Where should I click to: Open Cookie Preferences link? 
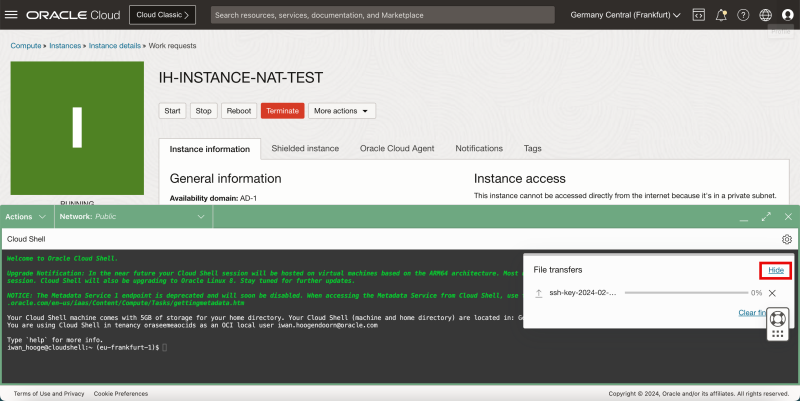(x=121, y=393)
